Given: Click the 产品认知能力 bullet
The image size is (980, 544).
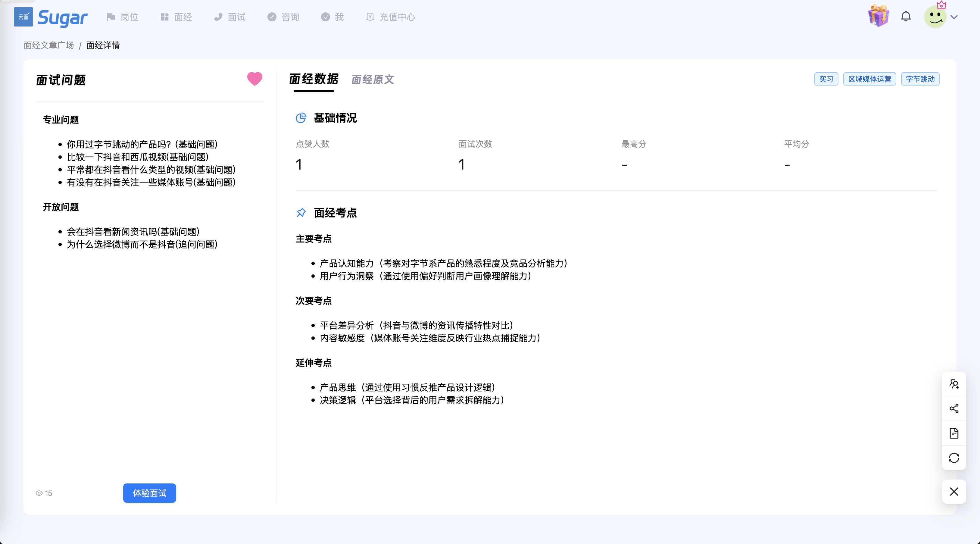Looking at the screenshot, I should click(444, 264).
